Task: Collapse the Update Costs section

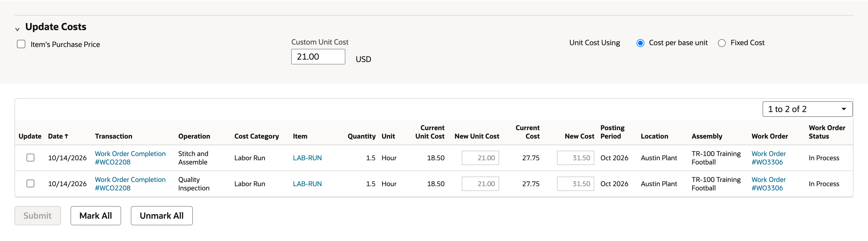Action: pyautogui.click(x=17, y=29)
